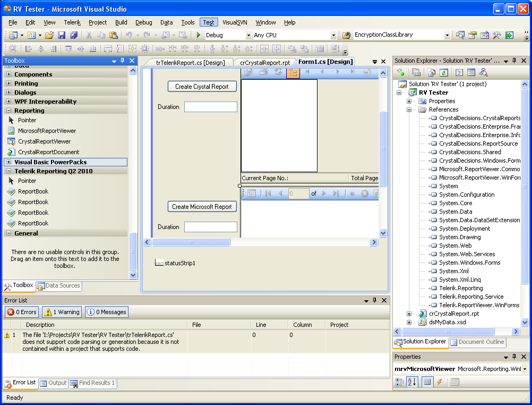
Task: Toggle auto-hide pin on Properties panel
Action: pos(514,357)
